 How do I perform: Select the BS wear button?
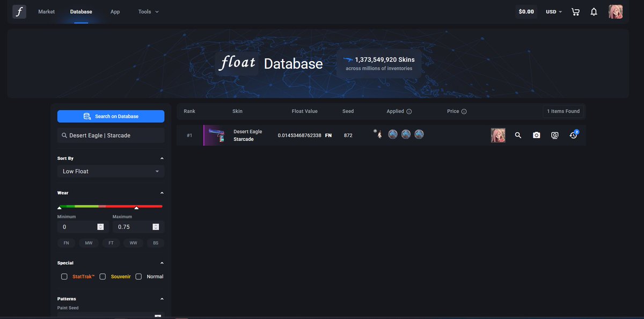[156, 243]
